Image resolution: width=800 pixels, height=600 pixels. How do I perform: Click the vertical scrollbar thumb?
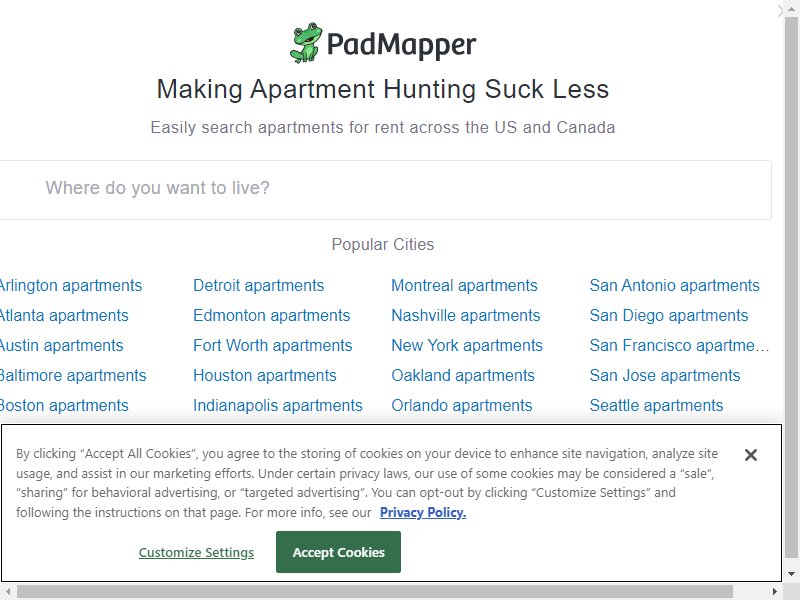tap(791, 286)
